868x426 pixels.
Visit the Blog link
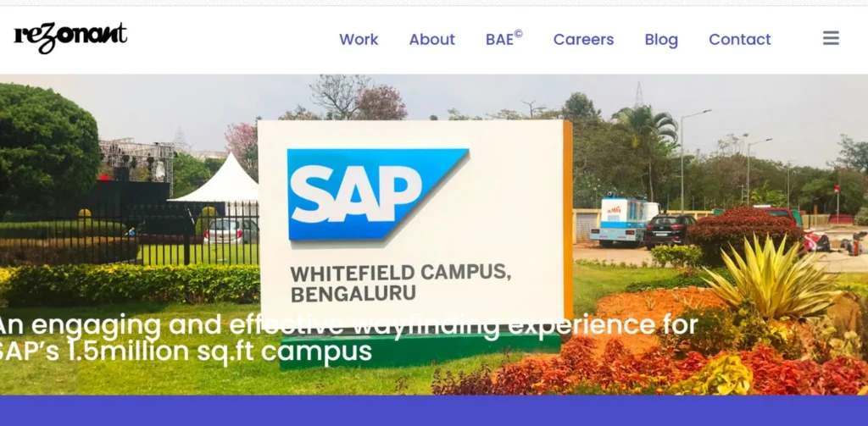coord(661,40)
